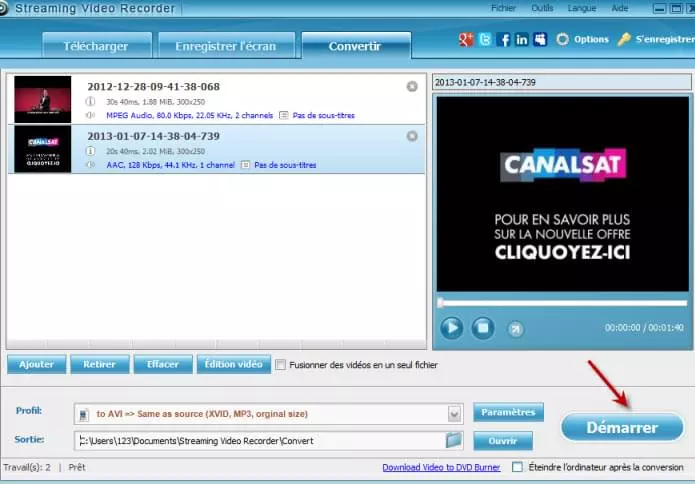Open Options with the gear icon
Image resolution: width=695 pixels, height=484 pixels.
(562, 39)
